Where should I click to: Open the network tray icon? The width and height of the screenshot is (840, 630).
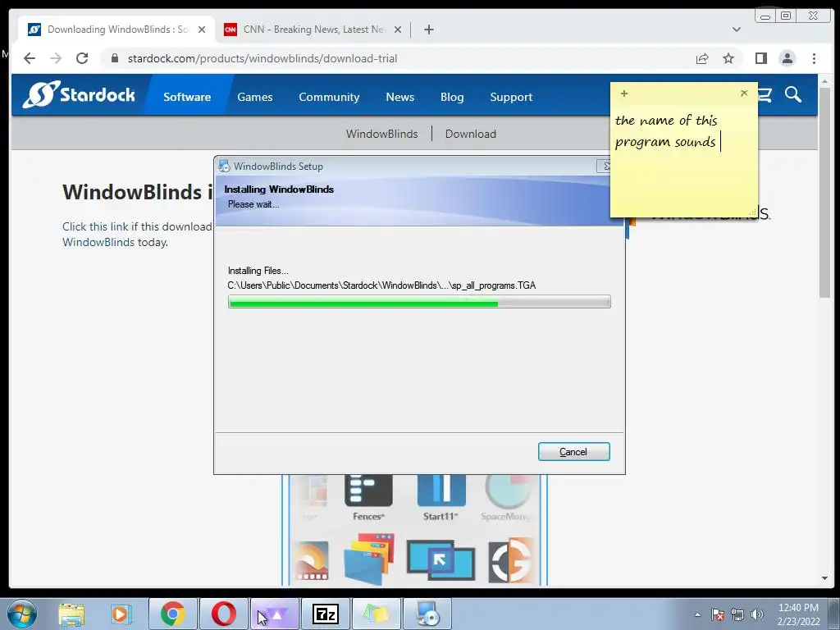click(x=737, y=614)
